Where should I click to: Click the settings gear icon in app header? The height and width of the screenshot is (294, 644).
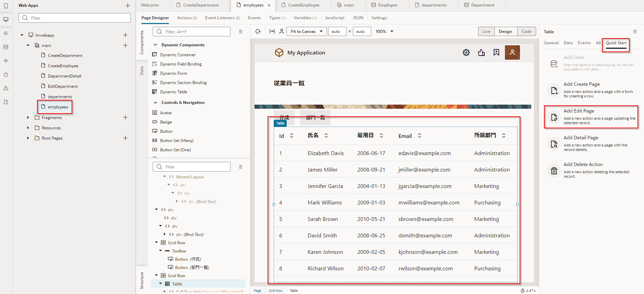(x=466, y=52)
